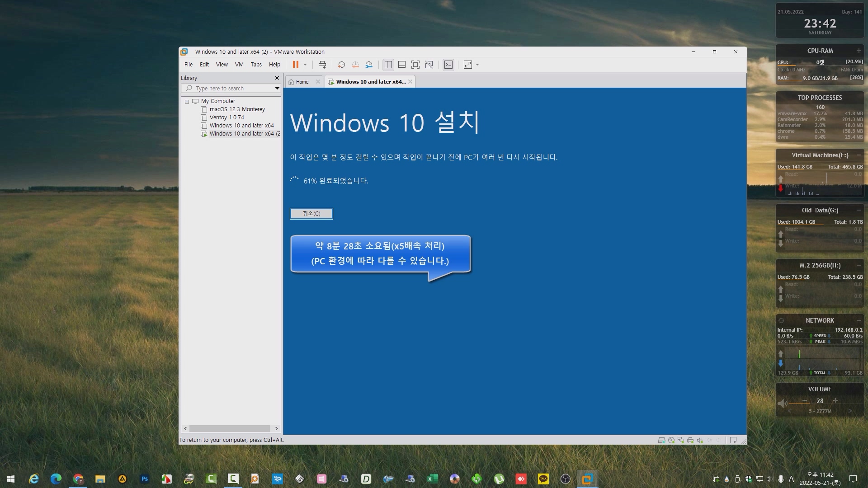Click network adapter status bar icon

[x=681, y=440]
